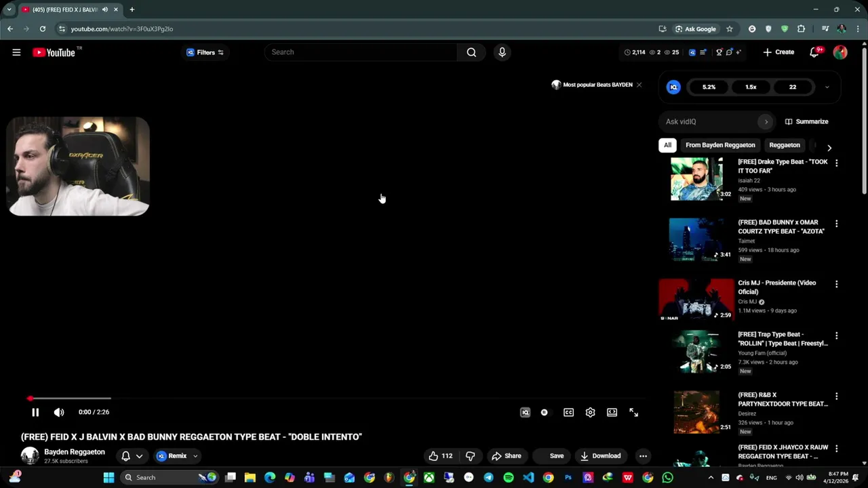The width and height of the screenshot is (868, 488).
Task: Select the 22 score pill
Action: 793,87
